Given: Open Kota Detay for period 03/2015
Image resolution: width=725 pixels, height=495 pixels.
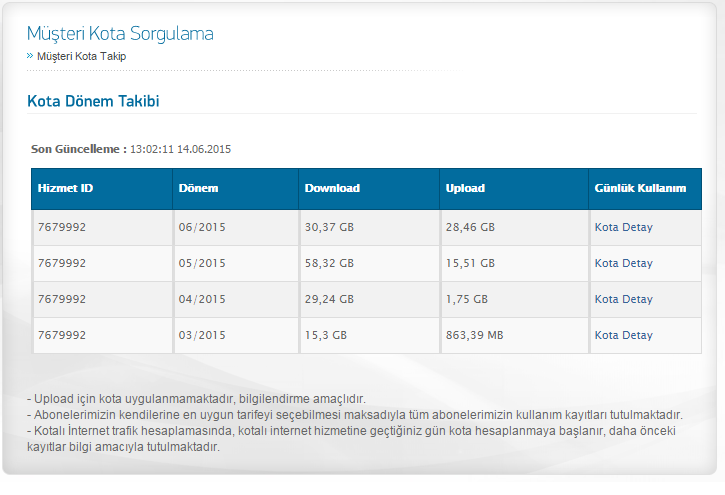Looking at the screenshot, I should (623, 336).
